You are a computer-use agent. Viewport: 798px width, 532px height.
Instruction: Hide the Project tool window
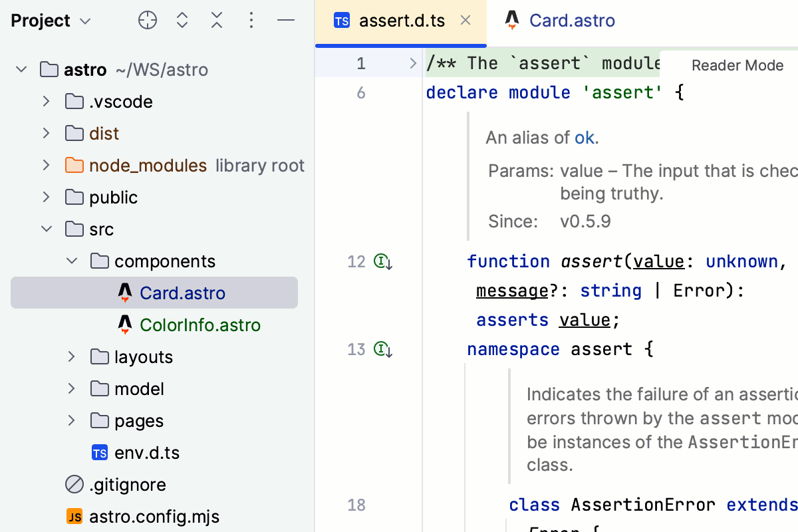[286, 21]
